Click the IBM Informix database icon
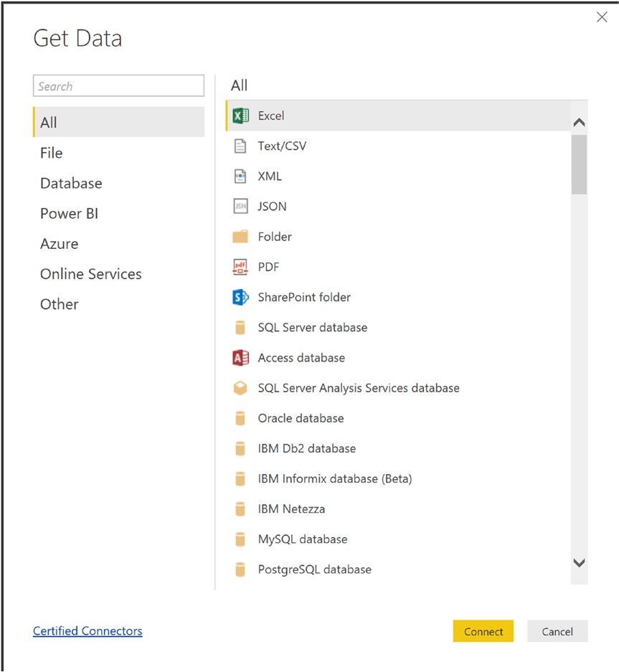The image size is (619, 672). (x=240, y=478)
